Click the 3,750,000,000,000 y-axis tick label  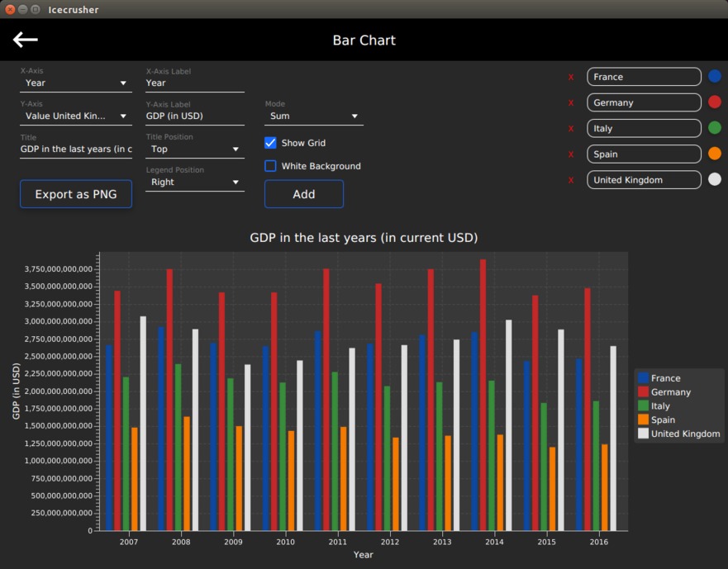pos(59,269)
